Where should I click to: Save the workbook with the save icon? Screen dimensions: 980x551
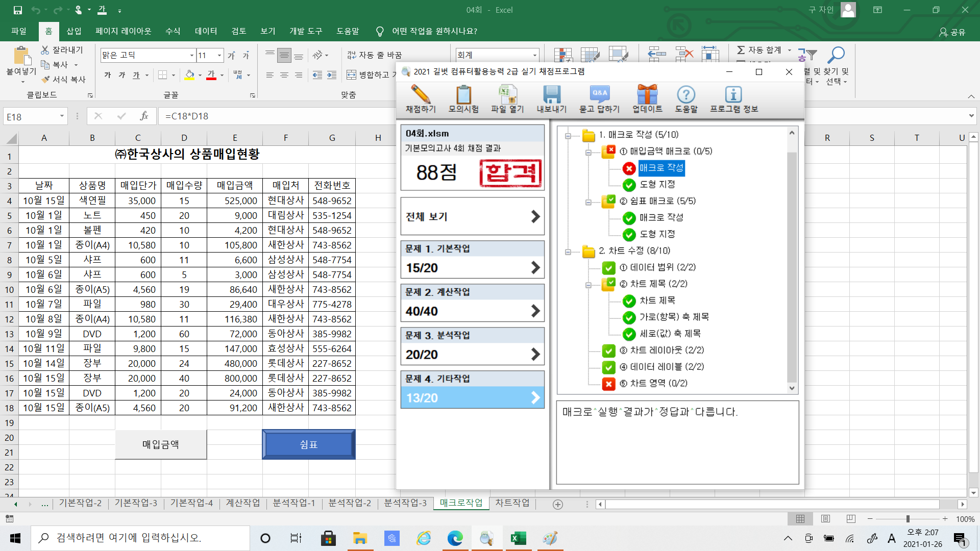(18, 10)
